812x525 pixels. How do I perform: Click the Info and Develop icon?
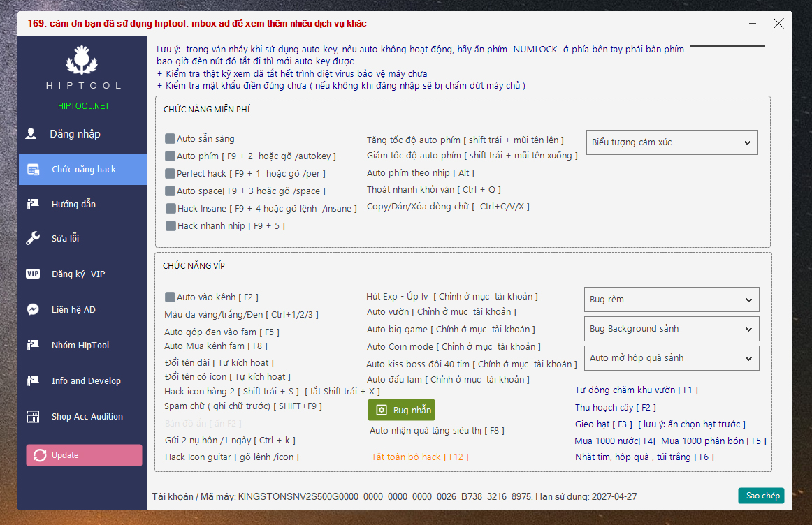(x=33, y=380)
